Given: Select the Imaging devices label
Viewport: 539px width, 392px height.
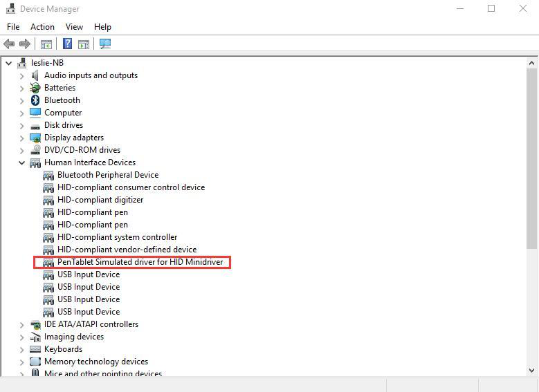Looking at the screenshot, I should point(74,337).
